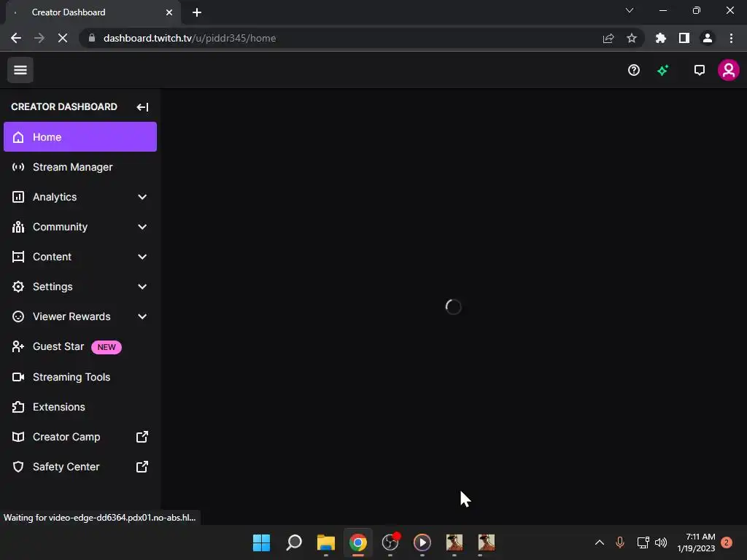The height and width of the screenshot is (560, 747).
Task: Open the Windows Start menu
Action: coord(262,542)
